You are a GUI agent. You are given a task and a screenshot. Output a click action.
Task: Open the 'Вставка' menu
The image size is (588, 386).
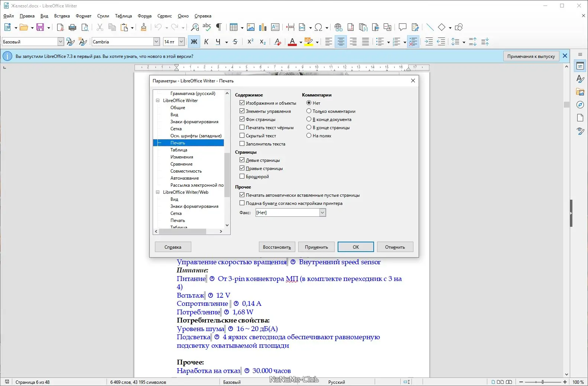point(62,16)
